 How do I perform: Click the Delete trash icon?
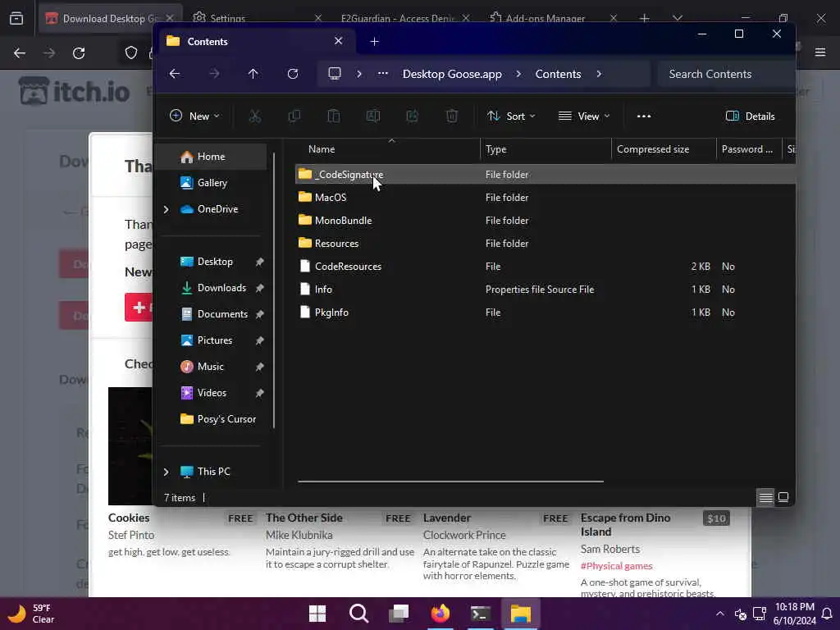(452, 116)
